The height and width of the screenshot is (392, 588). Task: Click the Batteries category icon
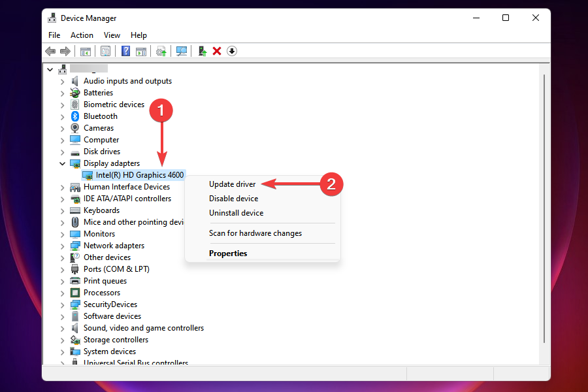pos(75,93)
